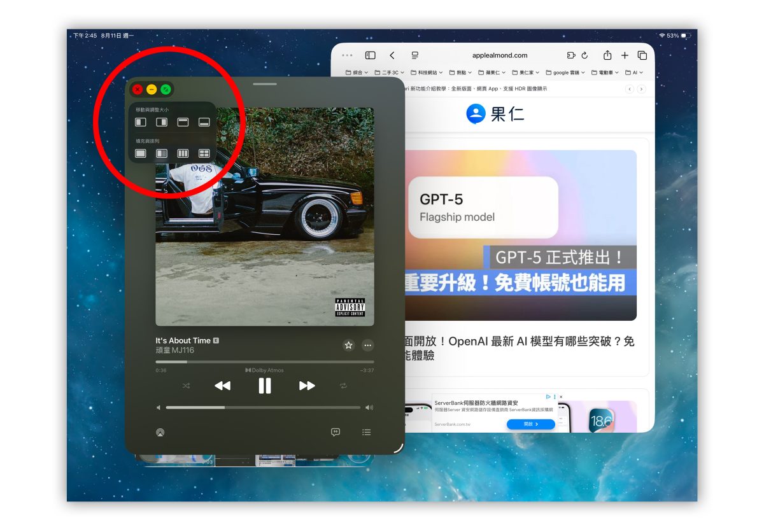This screenshot has width=764, height=532.
Task: Click the previous headline arrow on page
Action: (630, 89)
